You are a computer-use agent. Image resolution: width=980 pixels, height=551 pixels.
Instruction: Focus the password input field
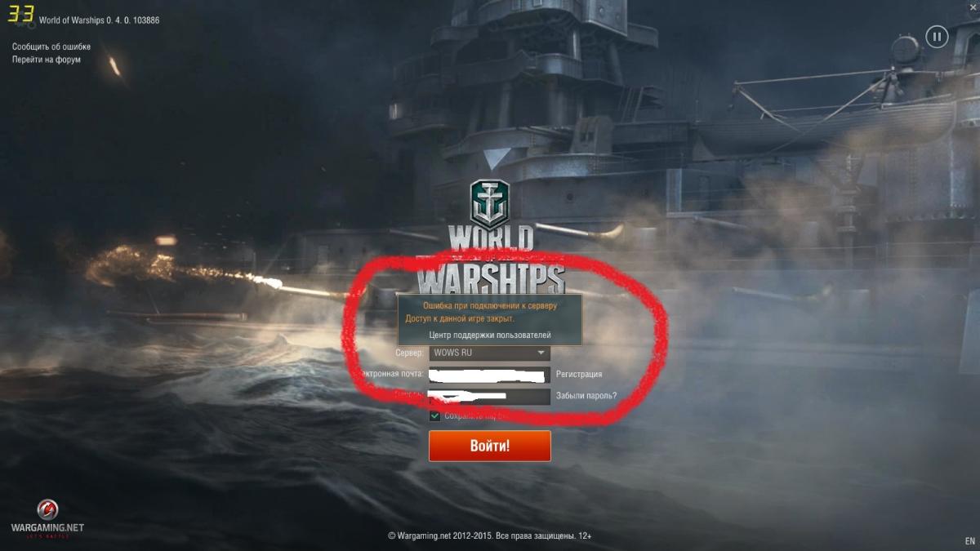click(490, 397)
